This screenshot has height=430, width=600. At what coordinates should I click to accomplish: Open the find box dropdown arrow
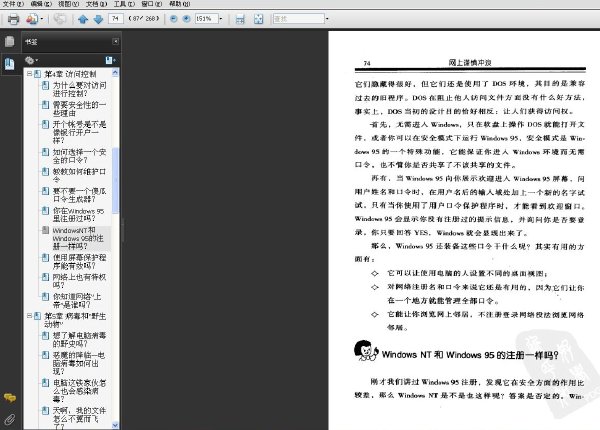pos(327,18)
